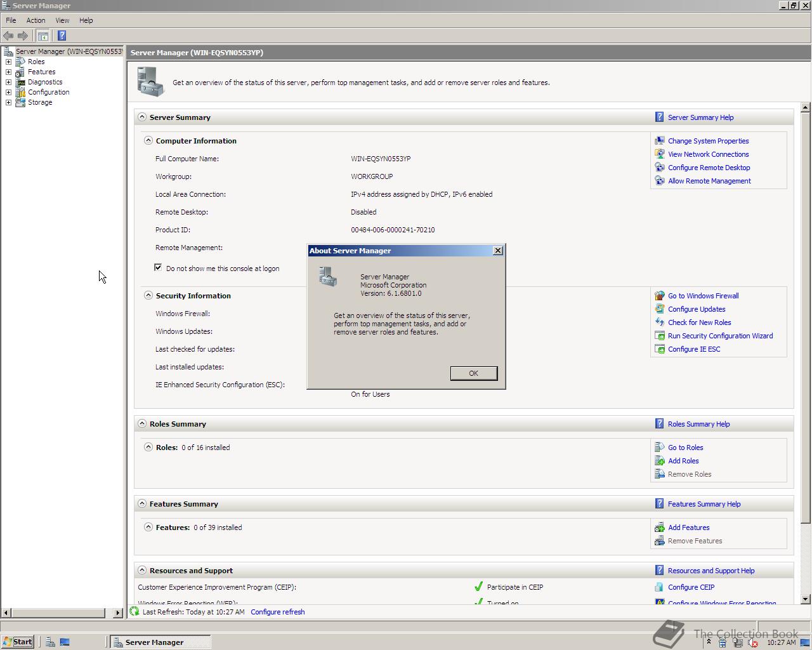
Task: Click Configure Remote Desktop icon
Action: (660, 168)
